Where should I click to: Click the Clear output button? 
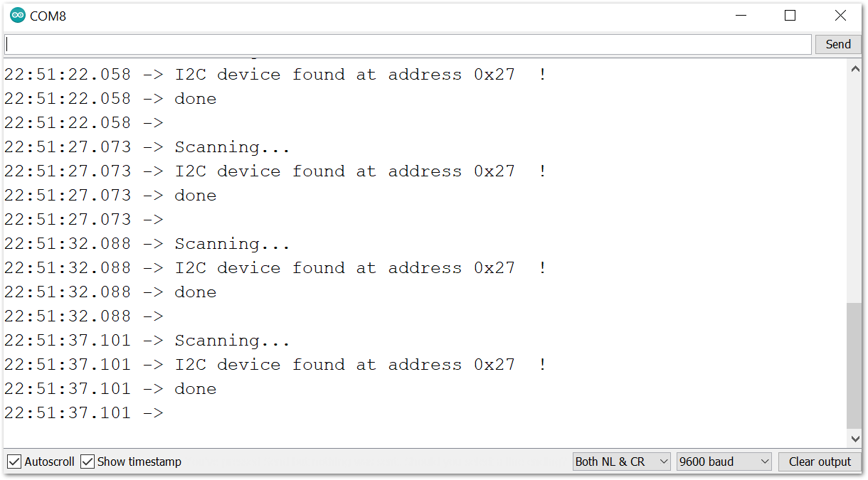coord(820,462)
